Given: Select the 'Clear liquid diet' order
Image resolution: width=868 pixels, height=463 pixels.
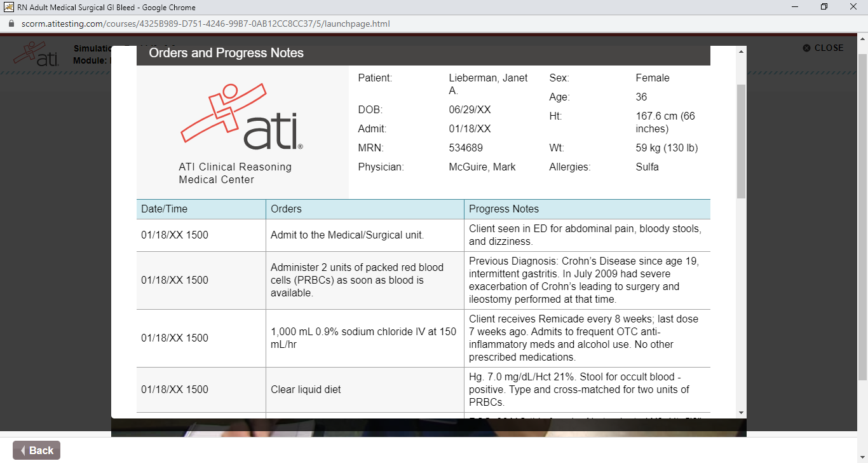Looking at the screenshot, I should (365, 390).
